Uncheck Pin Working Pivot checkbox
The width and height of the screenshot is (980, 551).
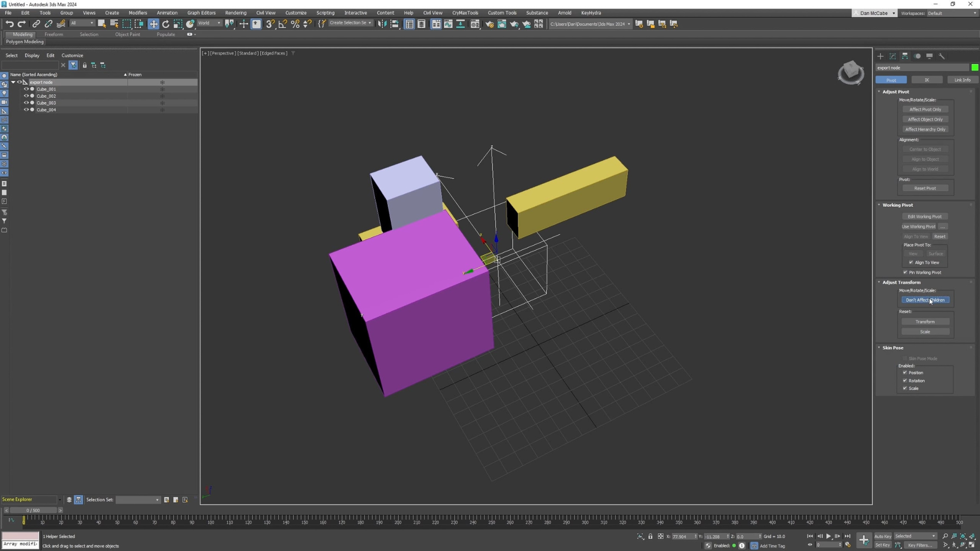(905, 272)
